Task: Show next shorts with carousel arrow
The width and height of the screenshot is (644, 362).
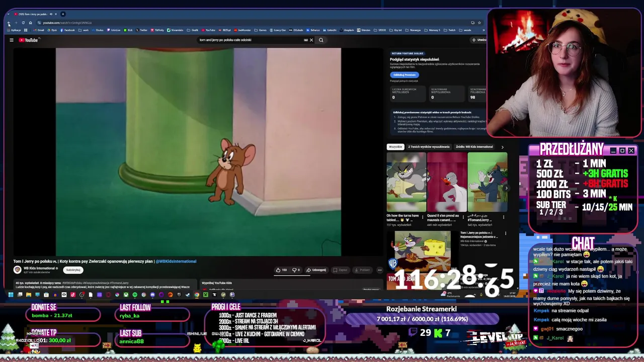Action: (x=506, y=188)
